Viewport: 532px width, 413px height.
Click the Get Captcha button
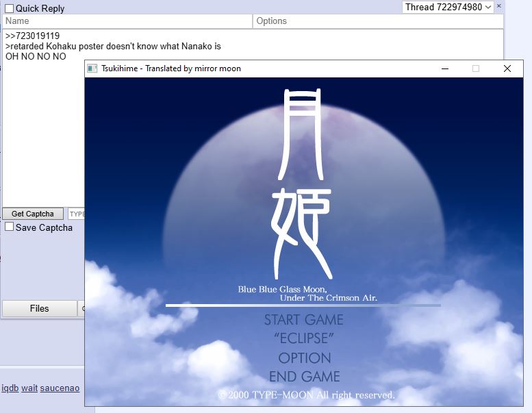[x=33, y=214]
